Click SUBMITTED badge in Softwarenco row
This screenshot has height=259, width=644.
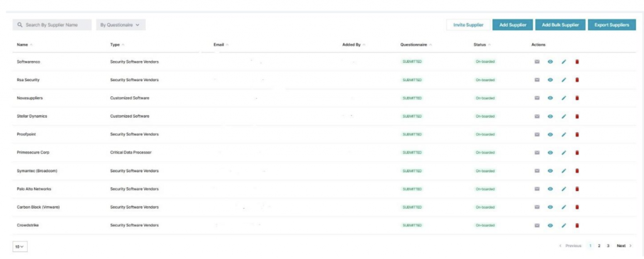click(x=412, y=62)
